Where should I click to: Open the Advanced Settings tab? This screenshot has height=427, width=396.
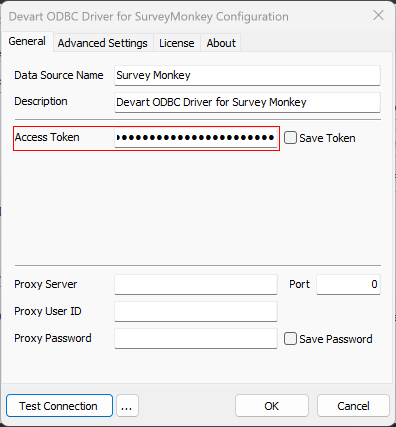click(103, 43)
